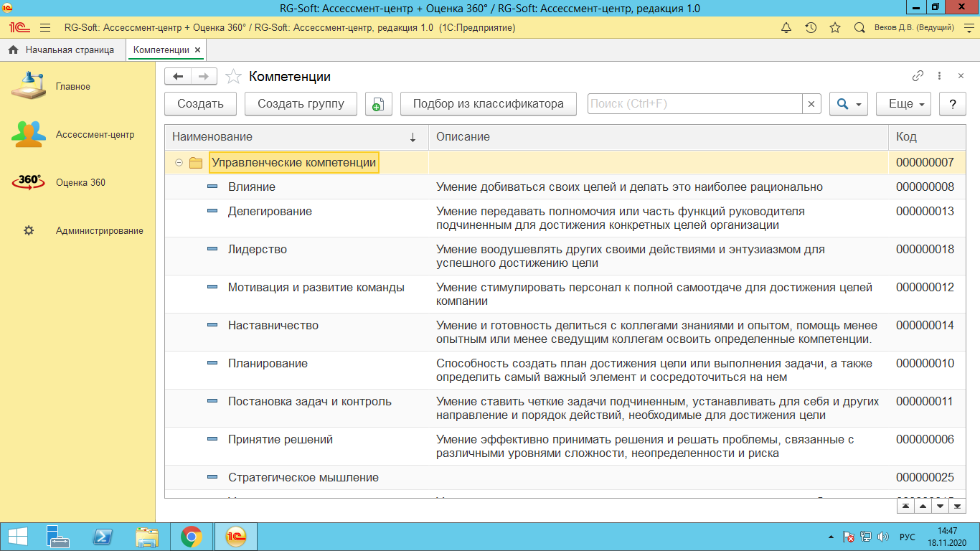Image resolution: width=980 pixels, height=551 pixels.
Task: Jump to list start button
Action: click(905, 506)
